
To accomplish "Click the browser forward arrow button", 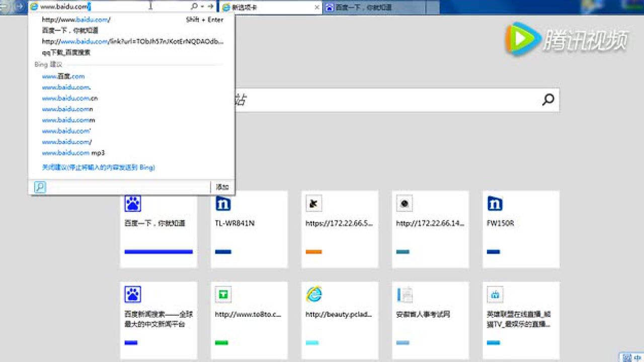I will pos(20,7).
